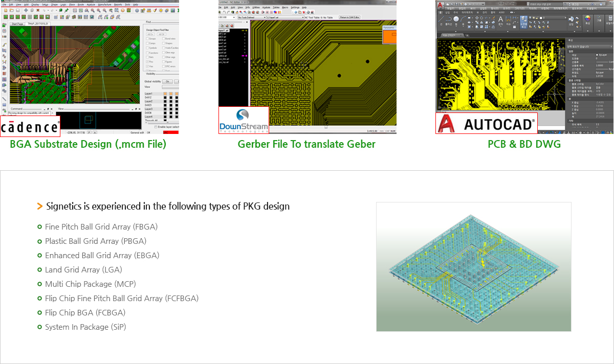
Task: Toggle the Symbols checkbox in Find filter
Action: click(x=147, y=48)
